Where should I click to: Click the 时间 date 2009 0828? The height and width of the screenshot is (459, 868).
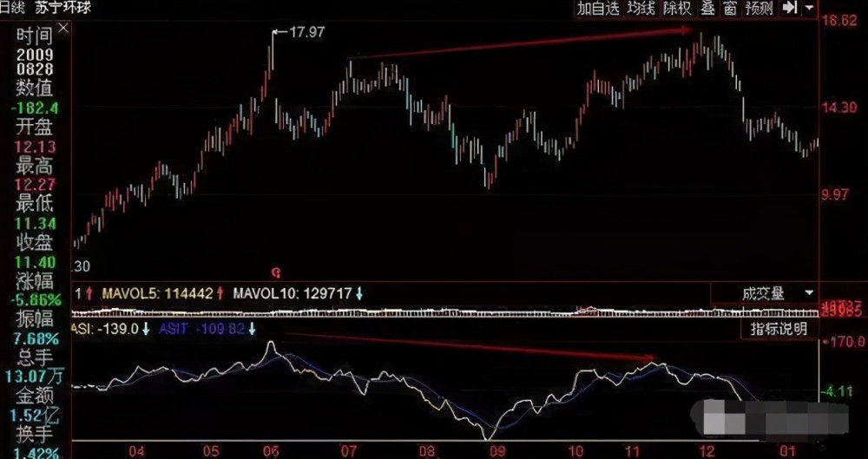(x=35, y=62)
